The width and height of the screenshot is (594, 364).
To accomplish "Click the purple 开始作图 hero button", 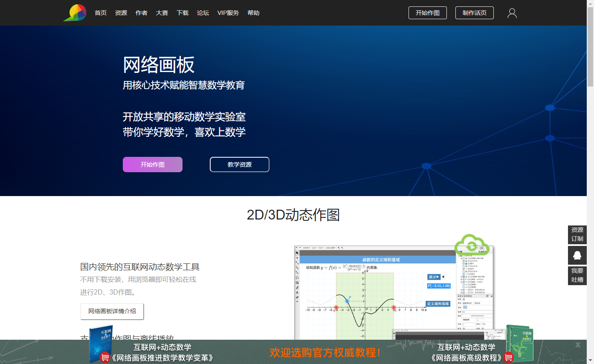I will (x=153, y=165).
